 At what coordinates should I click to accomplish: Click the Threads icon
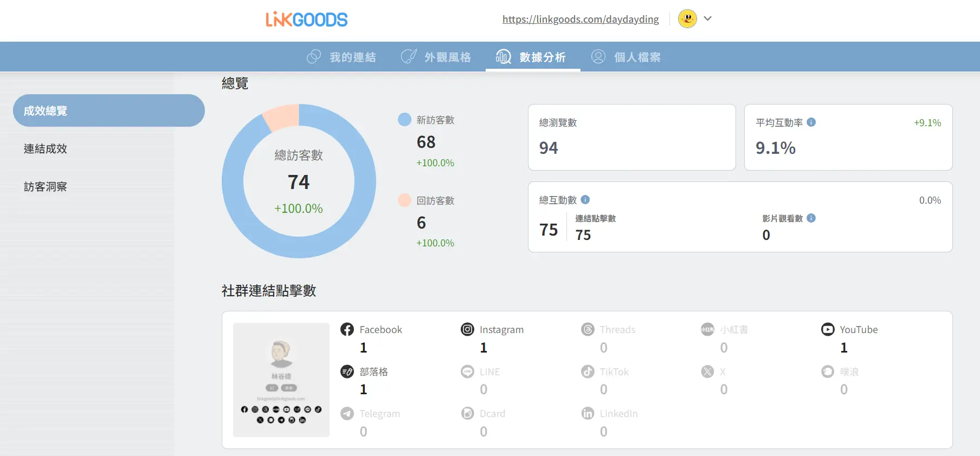click(x=588, y=329)
